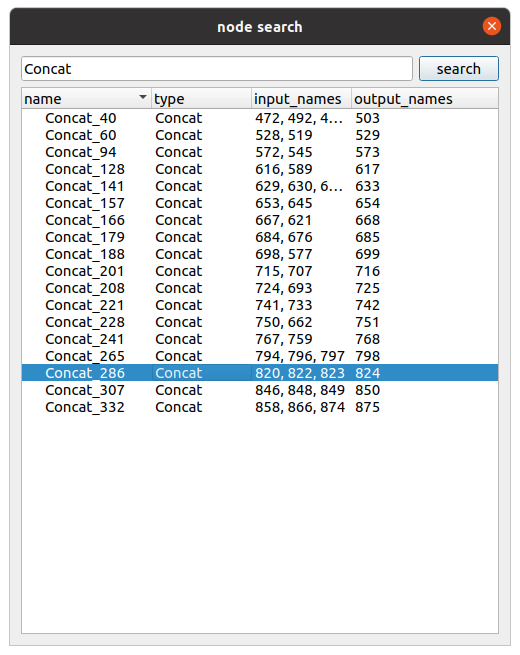Click output name 742
The height and width of the screenshot is (655, 520).
point(368,305)
